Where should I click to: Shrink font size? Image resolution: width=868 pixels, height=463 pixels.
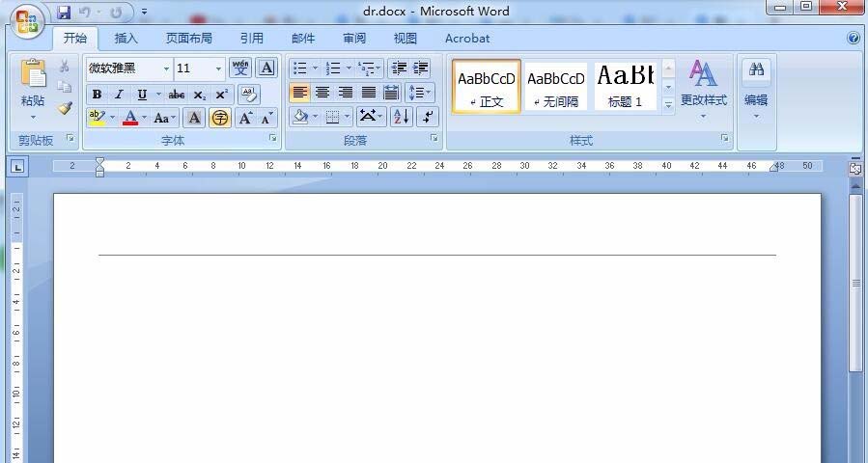266,118
